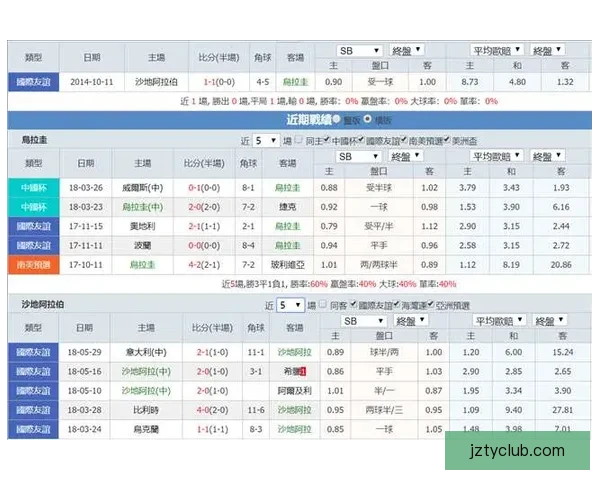Toggle the 同主 checkbox for 烏拉圭
600x480 pixels.
(299, 139)
